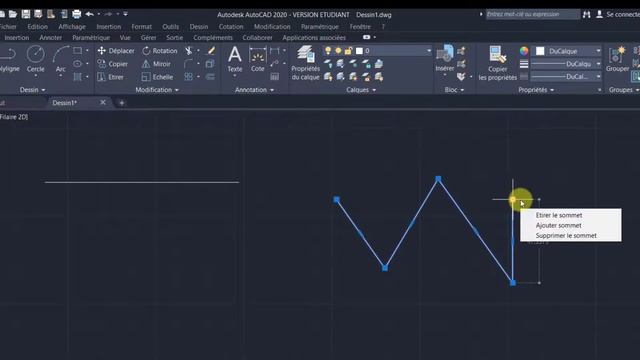This screenshot has height=360, width=640.
Task: Click the ellipse draw tool
Action: 78,64
